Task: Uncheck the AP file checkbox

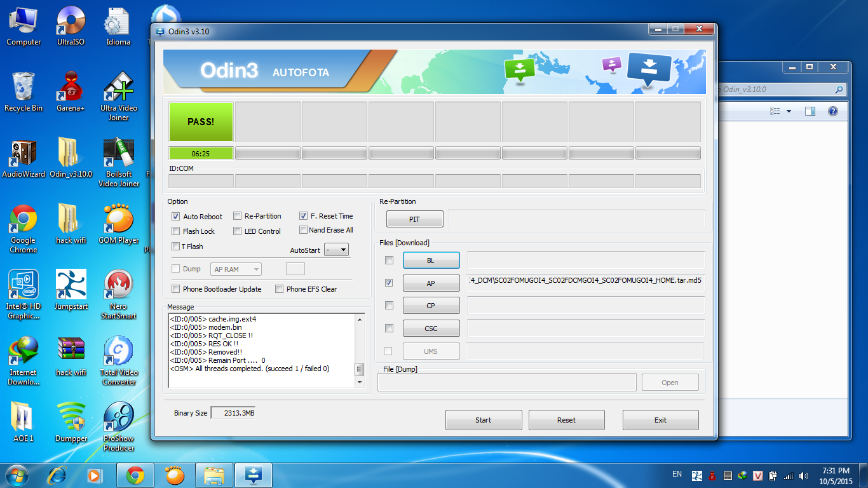Action: tap(389, 283)
